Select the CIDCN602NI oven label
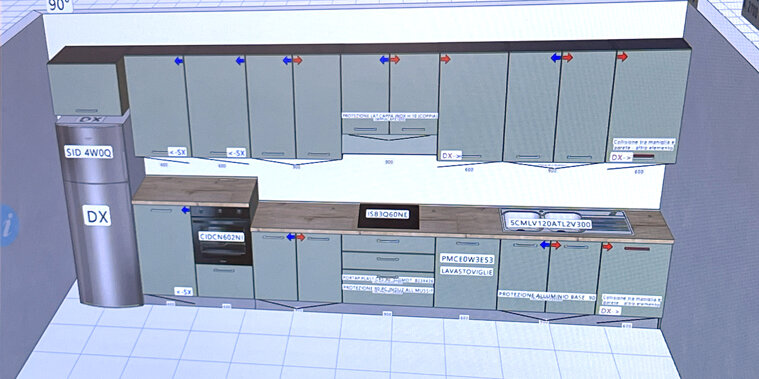This screenshot has width=759, height=379. [222, 237]
